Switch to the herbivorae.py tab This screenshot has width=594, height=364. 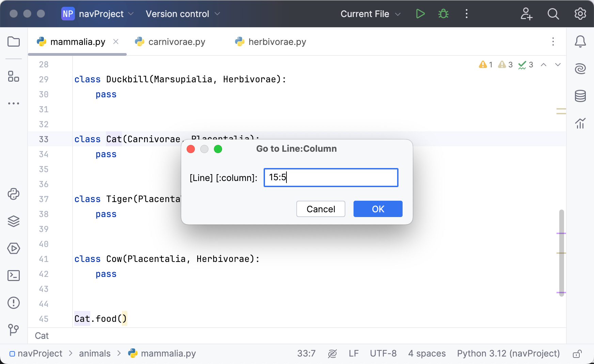277,42
